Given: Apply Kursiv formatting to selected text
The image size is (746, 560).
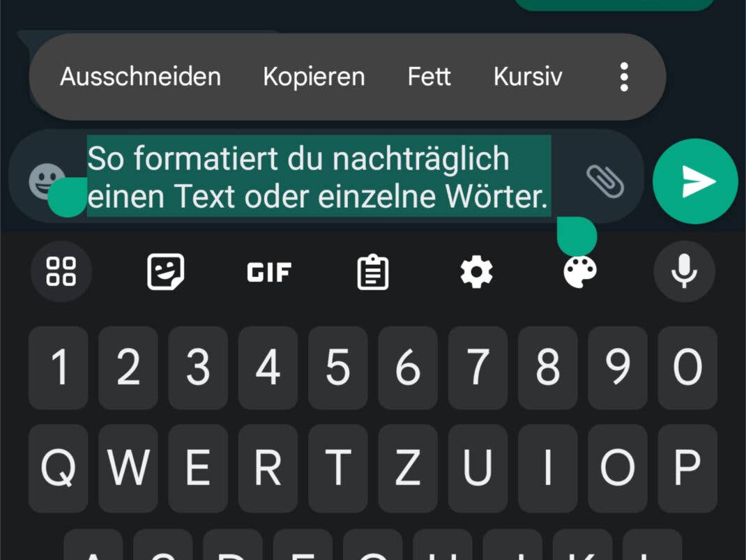Looking at the screenshot, I should [x=528, y=77].
